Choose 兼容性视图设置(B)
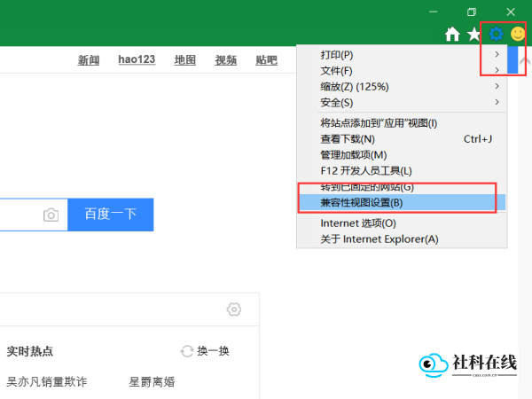 pyautogui.click(x=402, y=202)
